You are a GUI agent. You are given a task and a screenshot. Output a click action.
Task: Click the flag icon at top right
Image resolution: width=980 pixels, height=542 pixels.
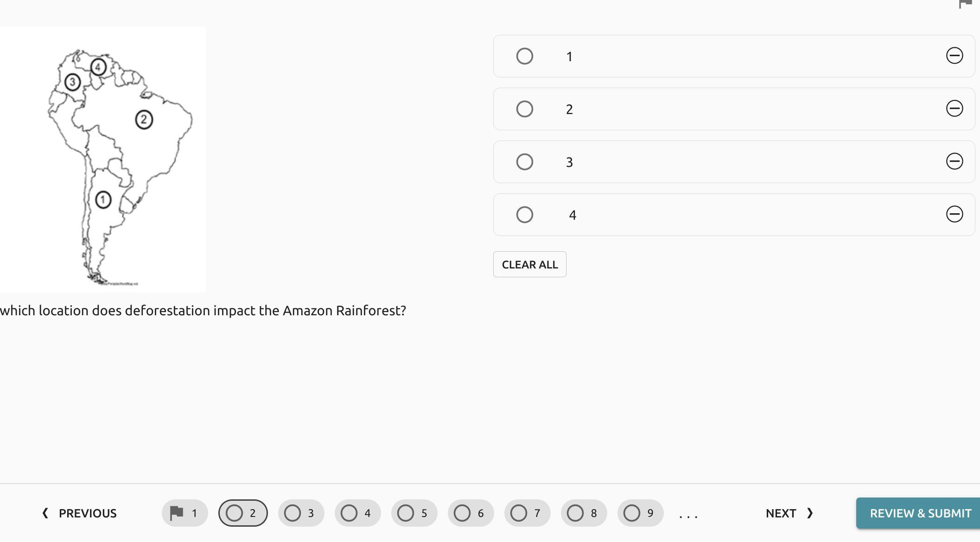(x=965, y=4)
